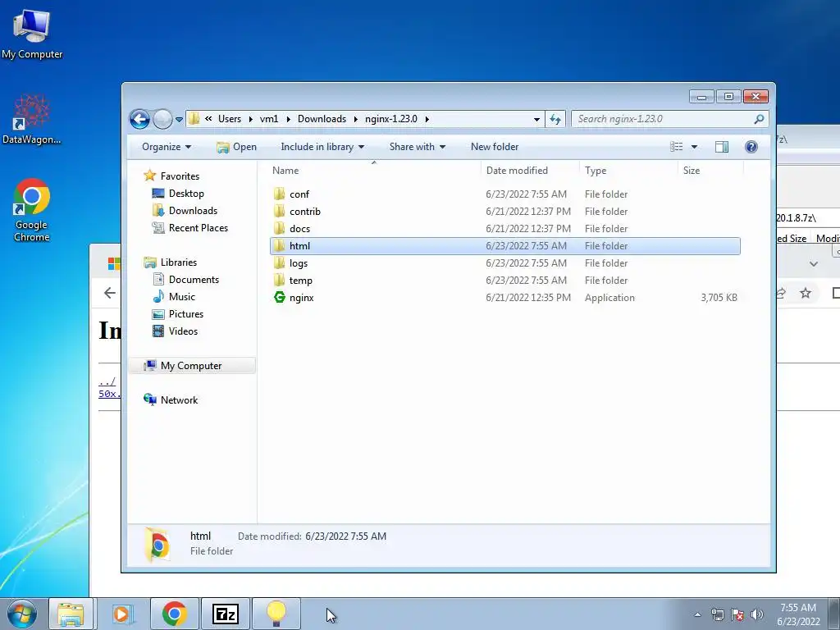The image size is (840, 630).
Task: Click the Open toolbar button
Action: click(236, 147)
